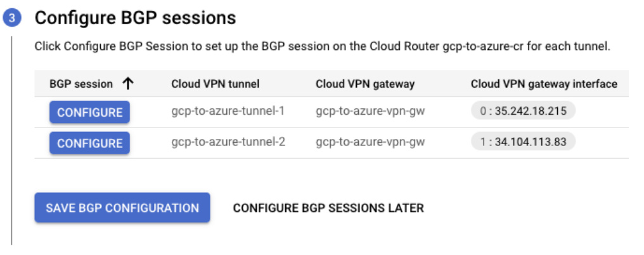Choose Configure BGP Sessions Later

pyautogui.click(x=328, y=208)
